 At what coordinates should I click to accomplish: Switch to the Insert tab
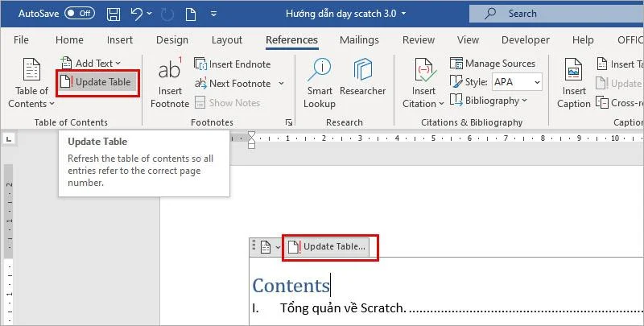pos(119,39)
